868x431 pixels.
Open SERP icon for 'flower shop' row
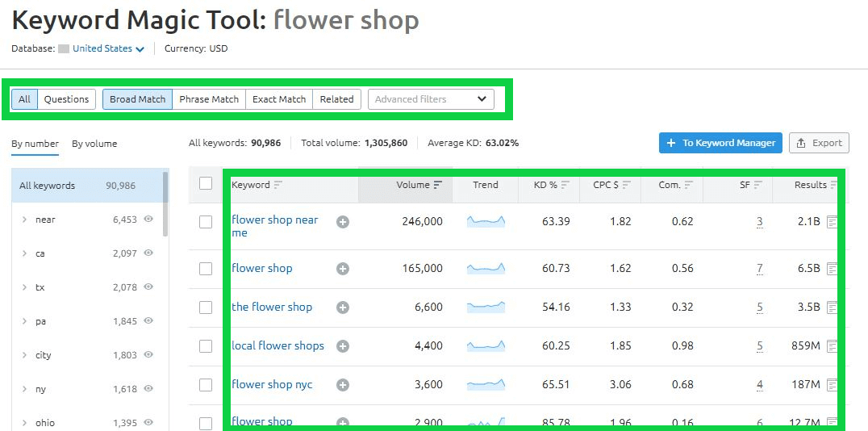tap(832, 269)
